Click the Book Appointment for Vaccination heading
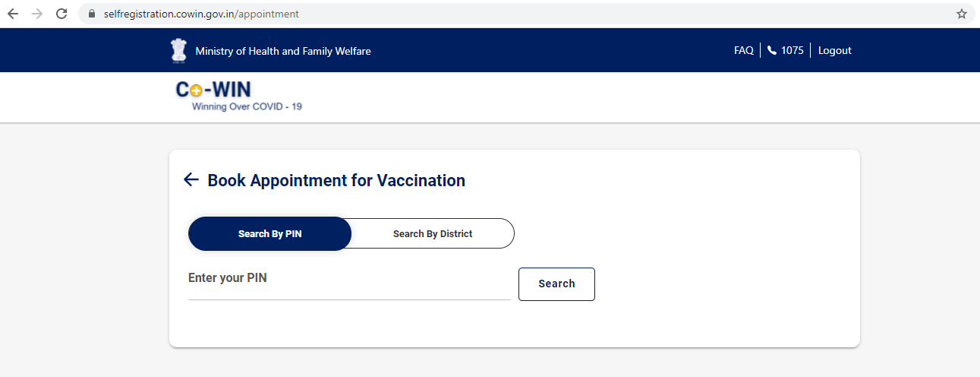980x377 pixels. (x=336, y=180)
